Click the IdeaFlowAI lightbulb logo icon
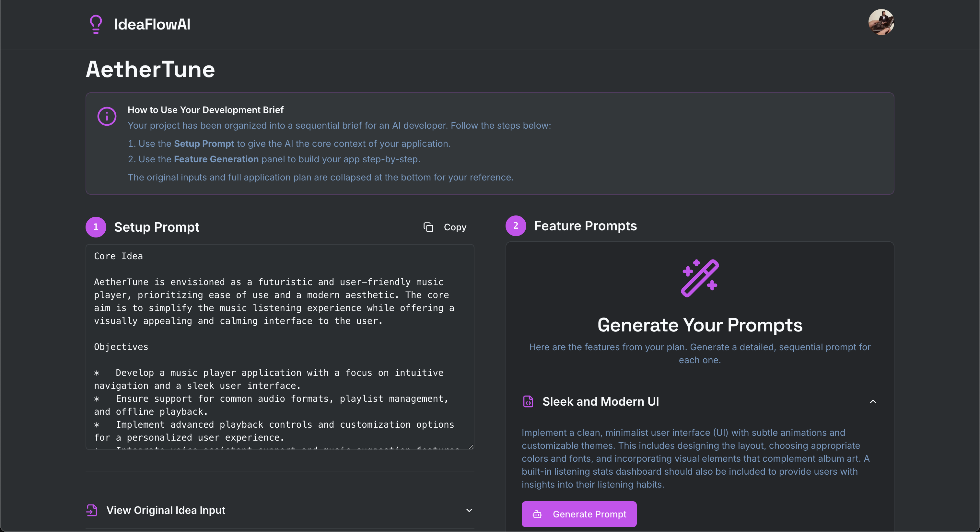 [96, 24]
